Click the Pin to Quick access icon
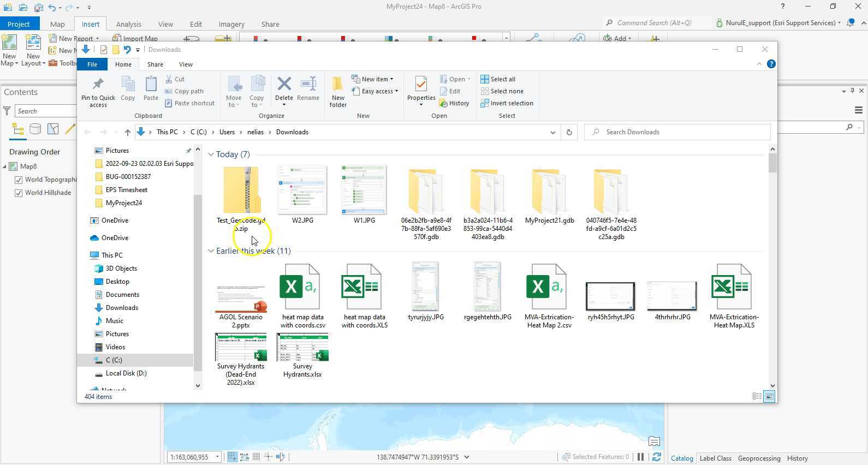Viewport: 868px width, 465px height. [98, 91]
